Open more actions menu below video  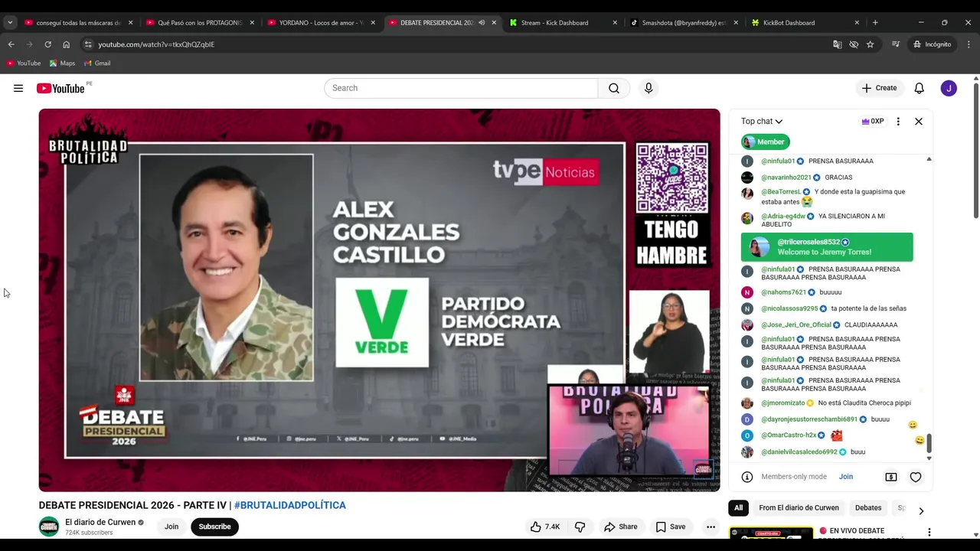pos(710,527)
